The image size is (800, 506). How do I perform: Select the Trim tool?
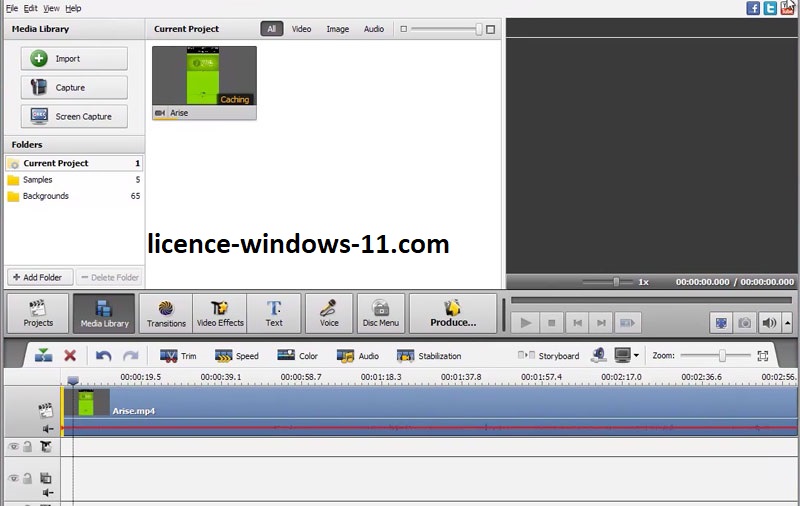(178, 356)
